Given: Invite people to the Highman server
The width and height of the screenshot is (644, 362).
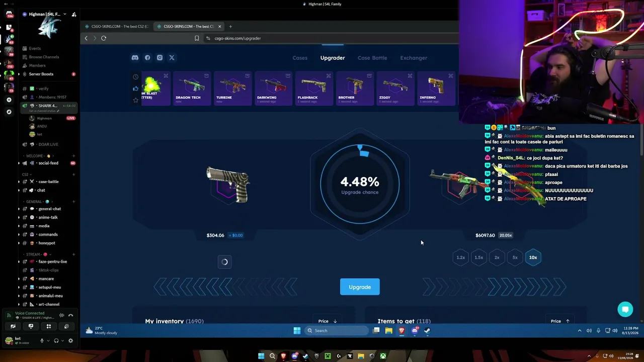Looking at the screenshot, I should (74, 14).
